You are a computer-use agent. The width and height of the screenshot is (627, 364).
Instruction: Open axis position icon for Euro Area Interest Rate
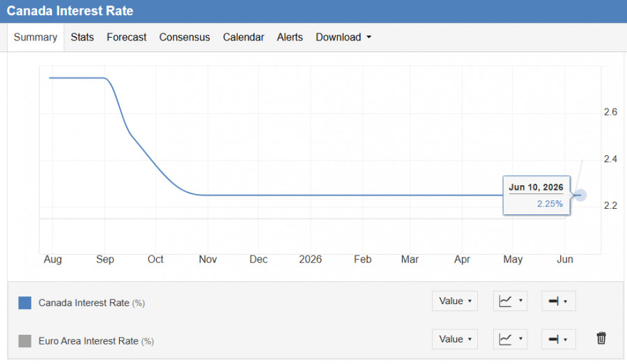coord(559,339)
